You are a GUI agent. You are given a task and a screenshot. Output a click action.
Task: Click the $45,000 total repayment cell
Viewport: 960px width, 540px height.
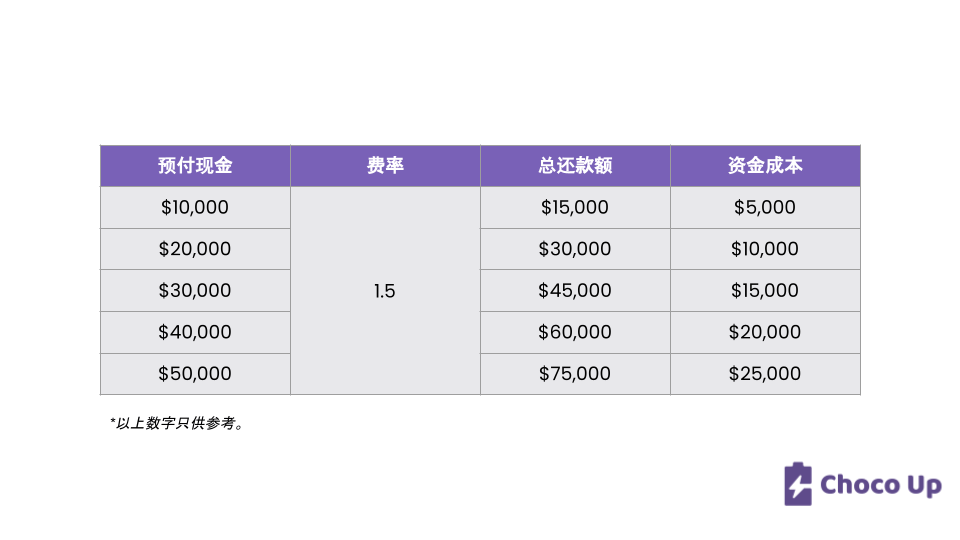[575, 291]
